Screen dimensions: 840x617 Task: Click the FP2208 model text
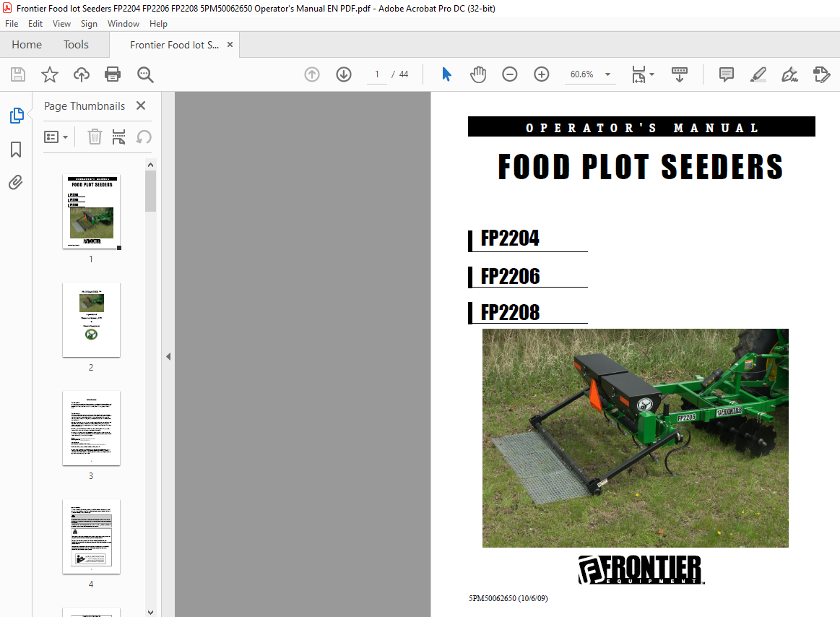tap(510, 312)
